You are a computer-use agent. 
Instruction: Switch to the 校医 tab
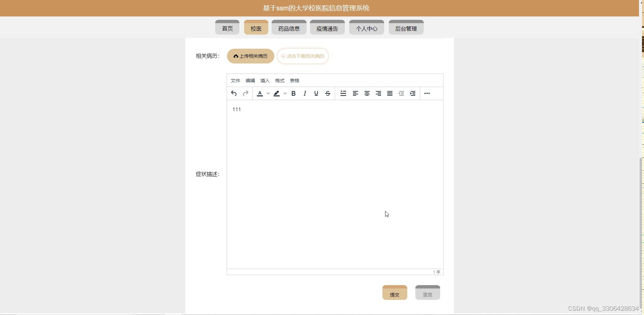click(x=256, y=27)
